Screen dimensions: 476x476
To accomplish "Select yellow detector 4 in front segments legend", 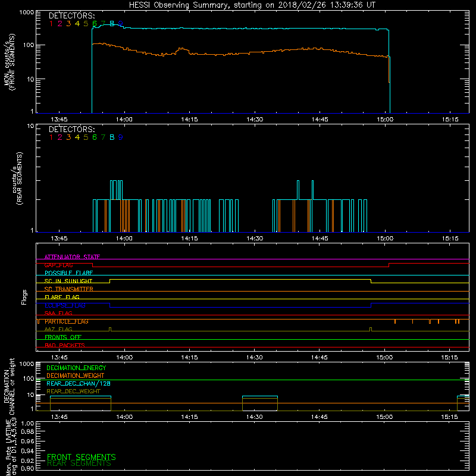I will coord(77,24).
